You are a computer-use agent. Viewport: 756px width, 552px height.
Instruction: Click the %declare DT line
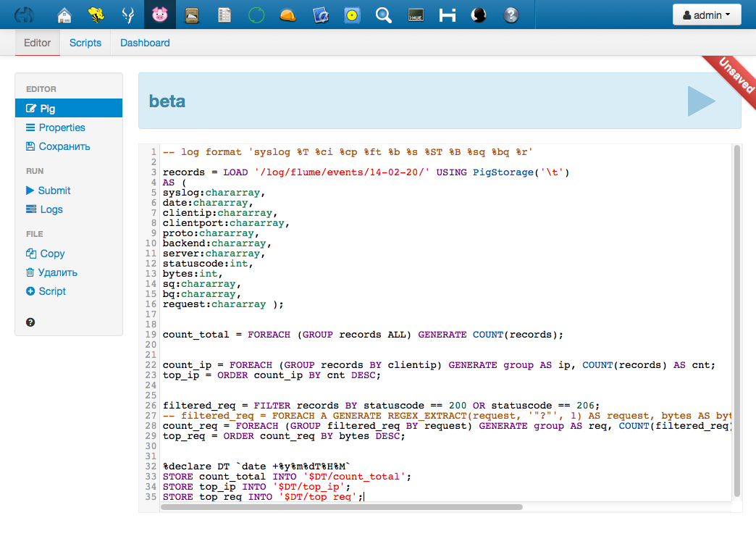[256, 466]
